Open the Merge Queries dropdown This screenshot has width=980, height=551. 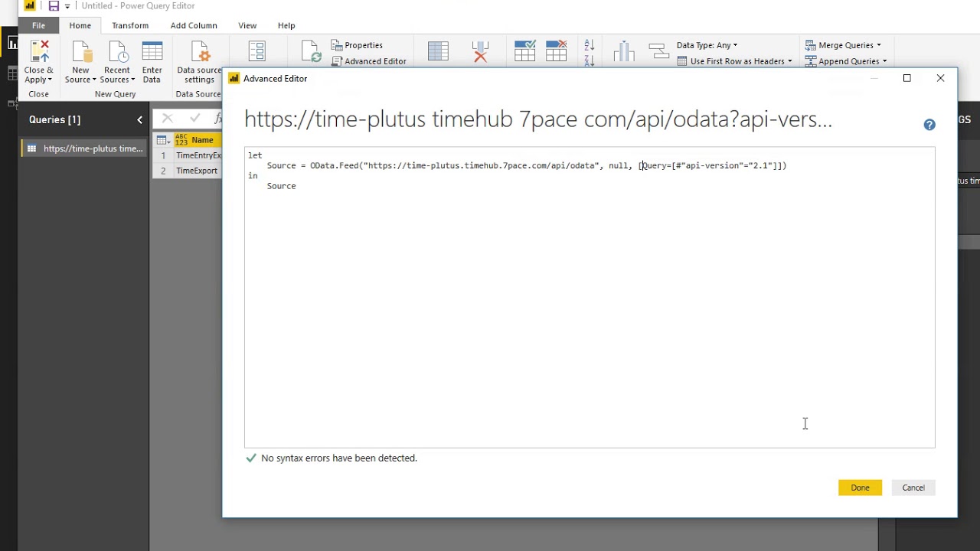click(843, 45)
